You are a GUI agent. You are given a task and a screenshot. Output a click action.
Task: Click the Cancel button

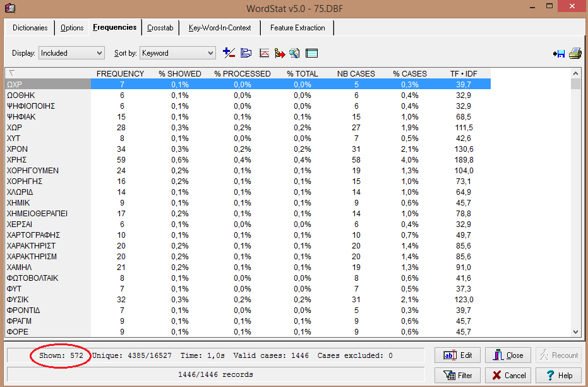tap(508, 376)
